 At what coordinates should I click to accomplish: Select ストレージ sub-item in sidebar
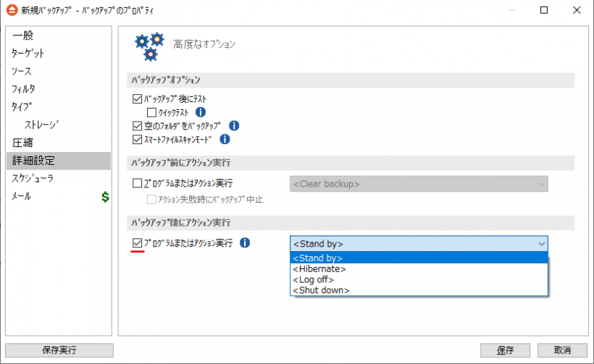(x=59, y=124)
